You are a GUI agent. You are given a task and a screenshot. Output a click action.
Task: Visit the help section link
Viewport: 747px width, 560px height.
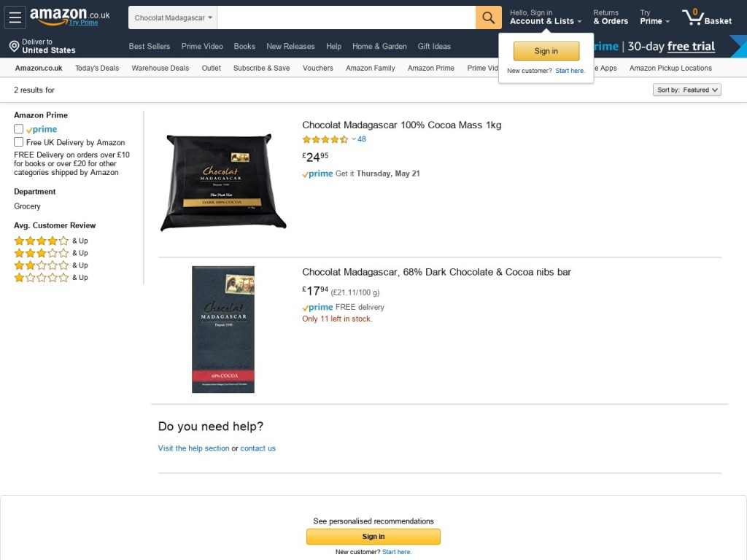[x=193, y=448]
